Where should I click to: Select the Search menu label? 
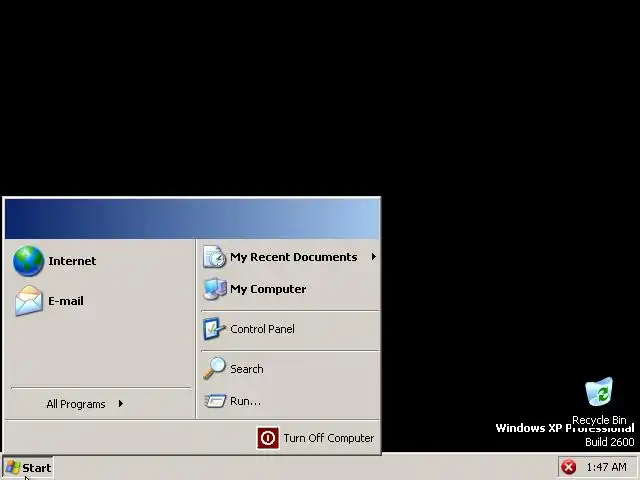tap(247, 369)
